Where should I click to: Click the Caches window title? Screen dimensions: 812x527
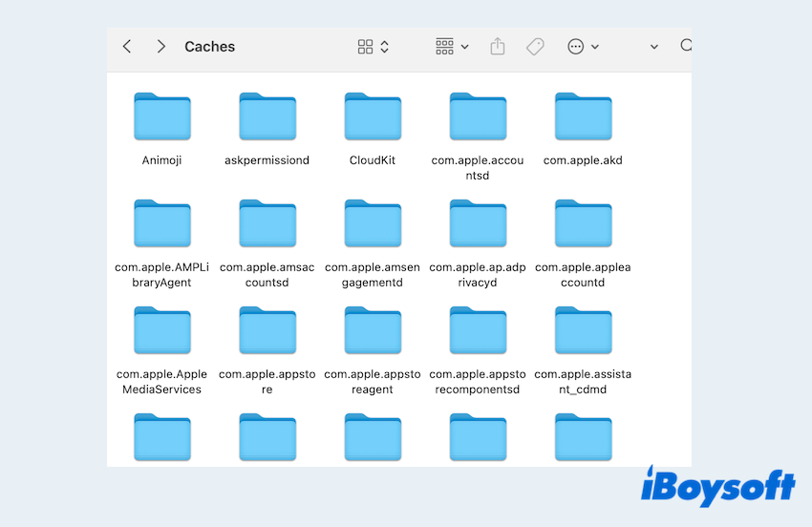pyautogui.click(x=209, y=47)
